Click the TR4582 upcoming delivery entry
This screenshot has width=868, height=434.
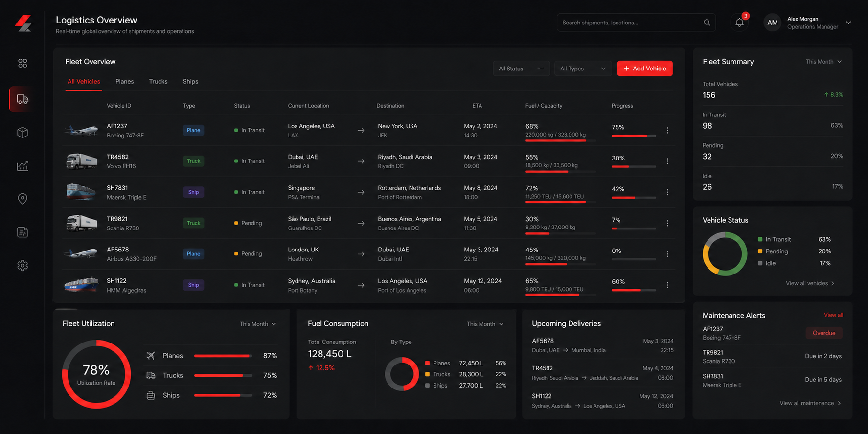click(x=602, y=373)
